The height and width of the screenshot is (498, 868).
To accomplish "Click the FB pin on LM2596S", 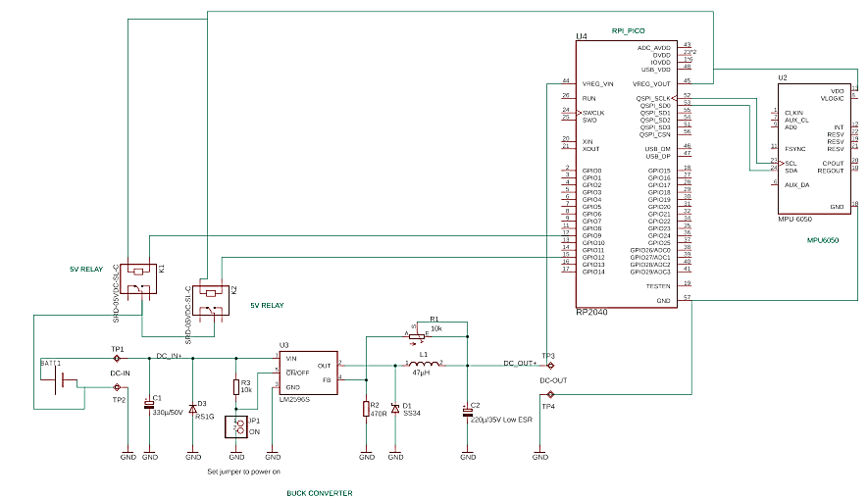I will click(327, 380).
